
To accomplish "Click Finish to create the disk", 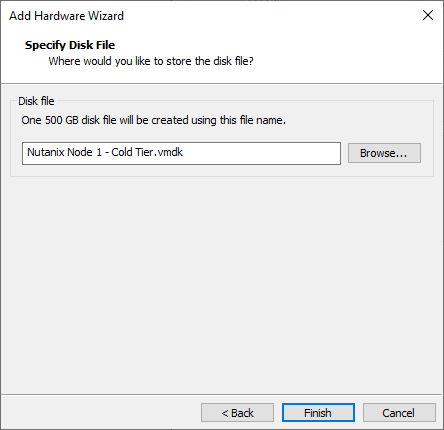I will [318, 413].
